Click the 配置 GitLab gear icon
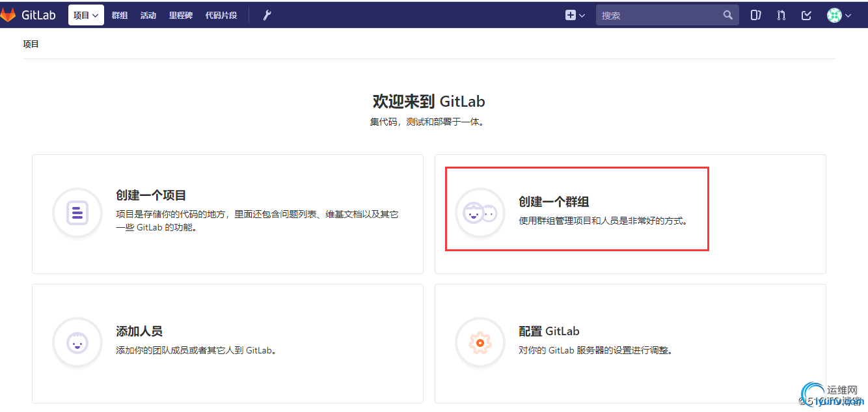The height and width of the screenshot is (412, 868). click(x=480, y=342)
